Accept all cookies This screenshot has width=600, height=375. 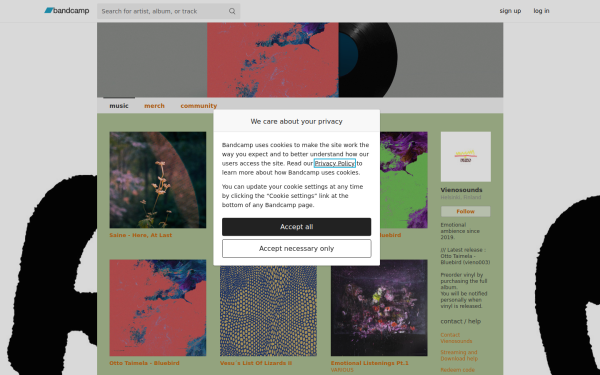(297, 227)
